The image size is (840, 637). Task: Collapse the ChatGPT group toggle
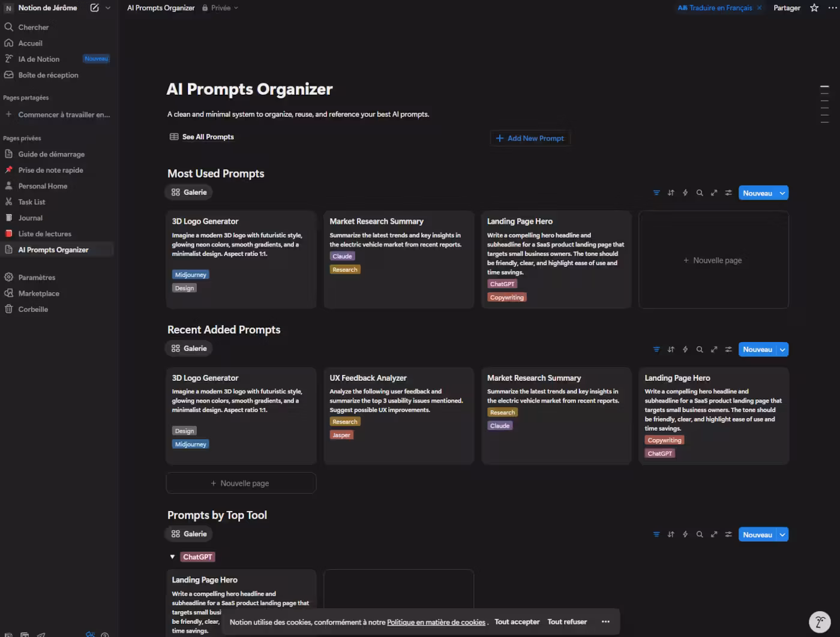[172, 557]
